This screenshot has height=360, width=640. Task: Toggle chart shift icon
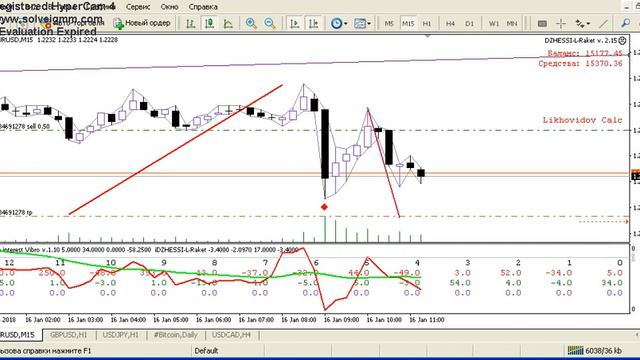click(313, 24)
